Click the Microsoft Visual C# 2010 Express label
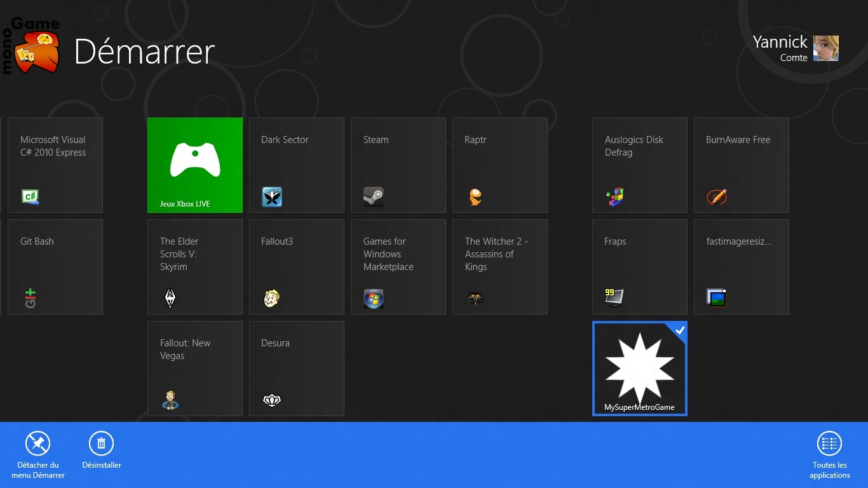 (53, 146)
